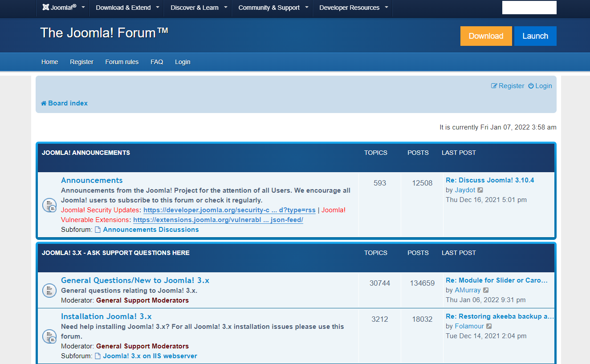Open the vulnerable extensions json-feed link
Image resolution: width=590 pixels, height=364 pixels.
click(x=218, y=220)
